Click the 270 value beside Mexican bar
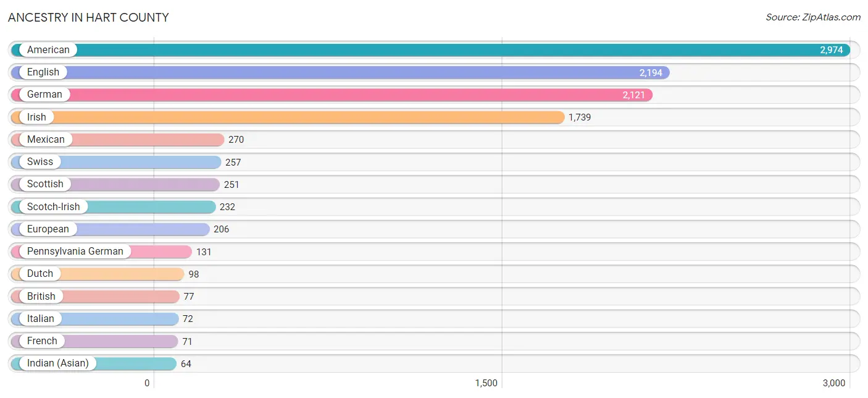The height and width of the screenshot is (398, 868). (x=236, y=140)
